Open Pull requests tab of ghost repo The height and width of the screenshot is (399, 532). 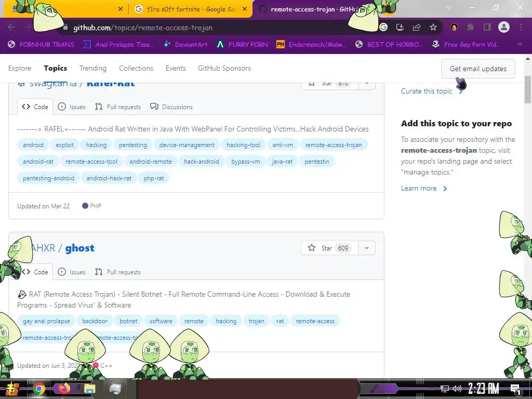point(118,272)
